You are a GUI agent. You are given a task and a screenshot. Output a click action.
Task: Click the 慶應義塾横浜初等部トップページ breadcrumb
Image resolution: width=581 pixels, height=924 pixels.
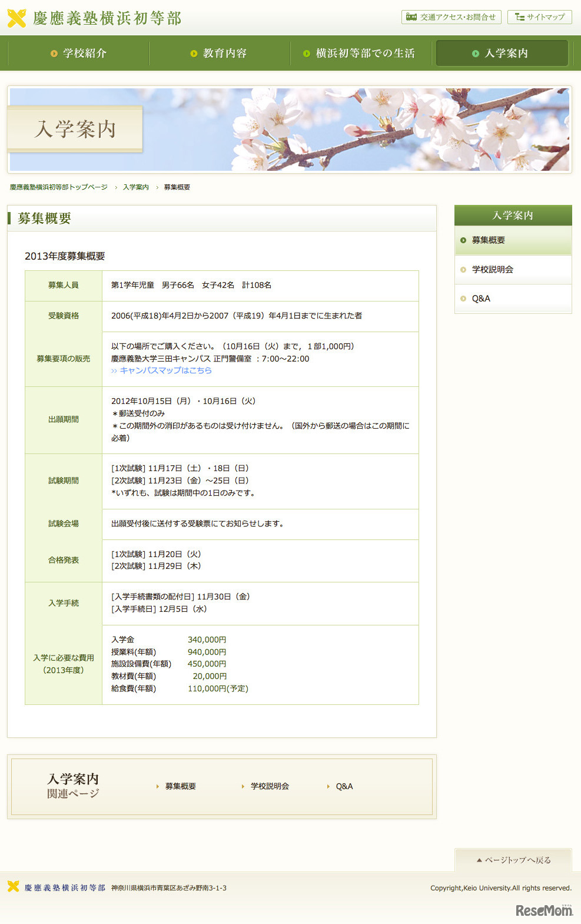click(59, 187)
